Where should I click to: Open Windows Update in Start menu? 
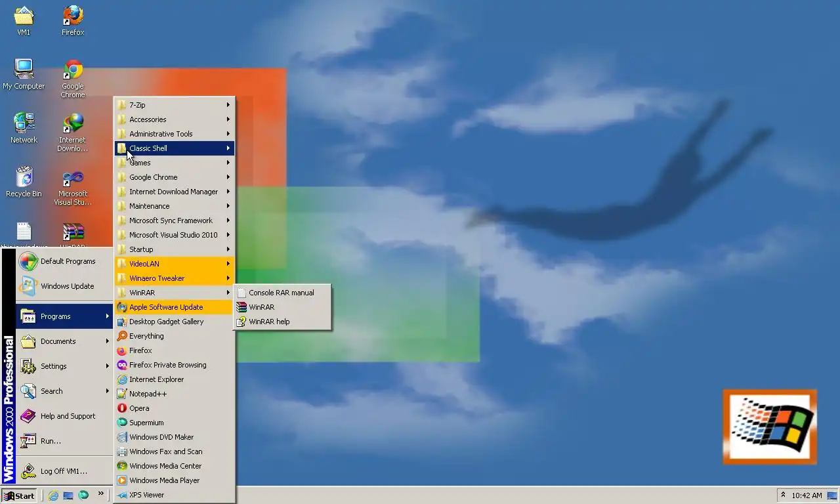coord(64,286)
